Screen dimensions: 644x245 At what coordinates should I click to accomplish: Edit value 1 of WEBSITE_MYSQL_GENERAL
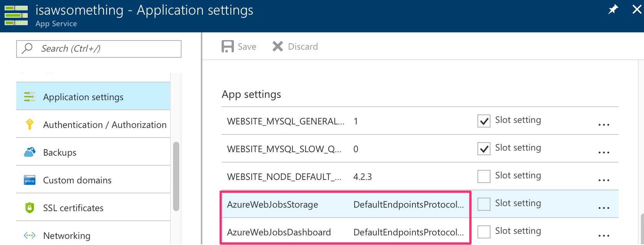tap(356, 121)
